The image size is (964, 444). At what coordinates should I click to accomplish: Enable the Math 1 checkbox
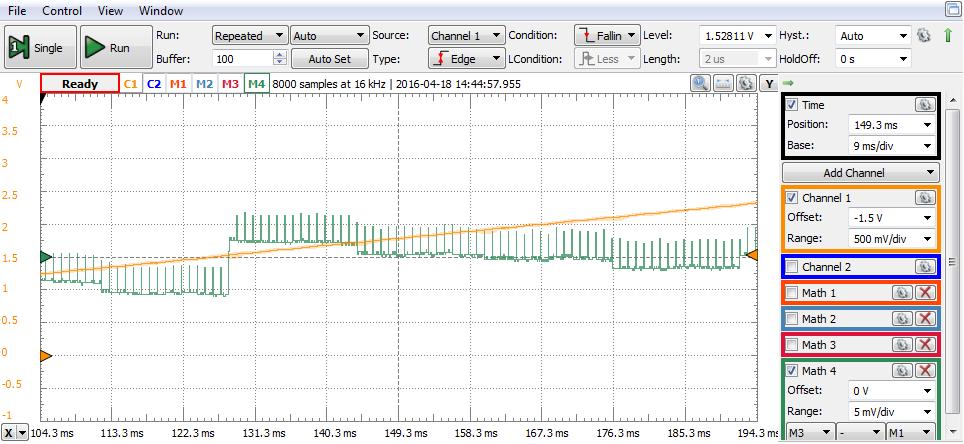(792, 293)
